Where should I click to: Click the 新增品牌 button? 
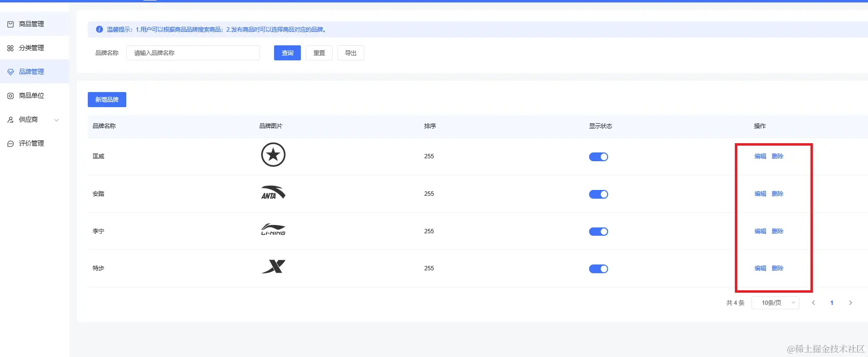click(x=107, y=99)
